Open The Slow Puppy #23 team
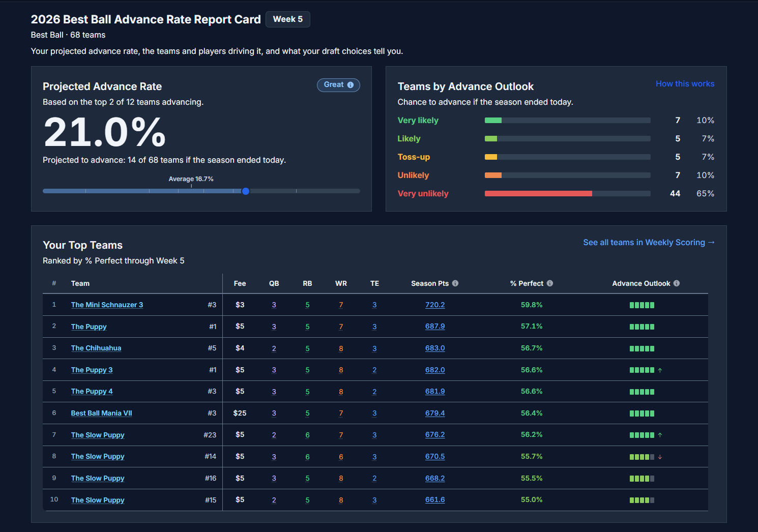Viewport: 758px width, 532px height. click(98, 435)
